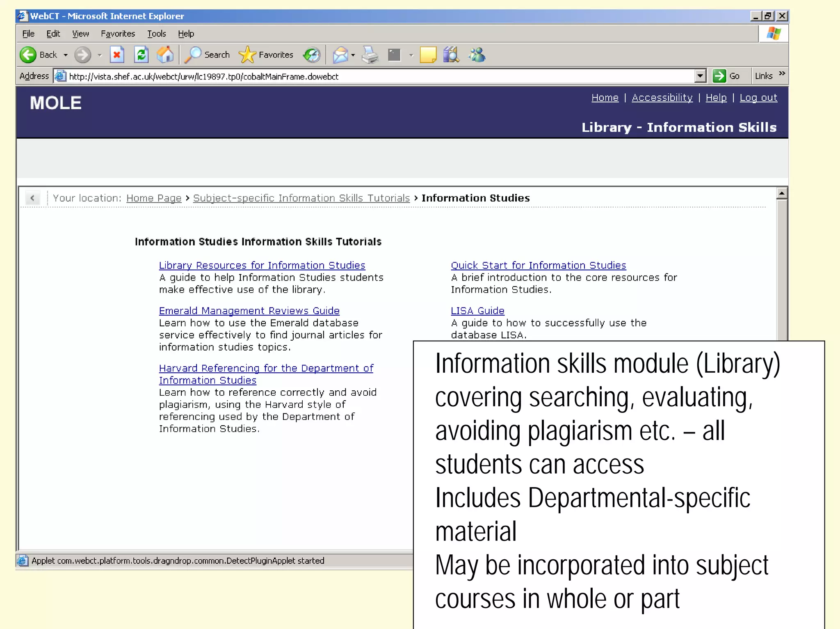This screenshot has width=840, height=629.
Task: Click the Back arrow icon
Action: pos(28,55)
